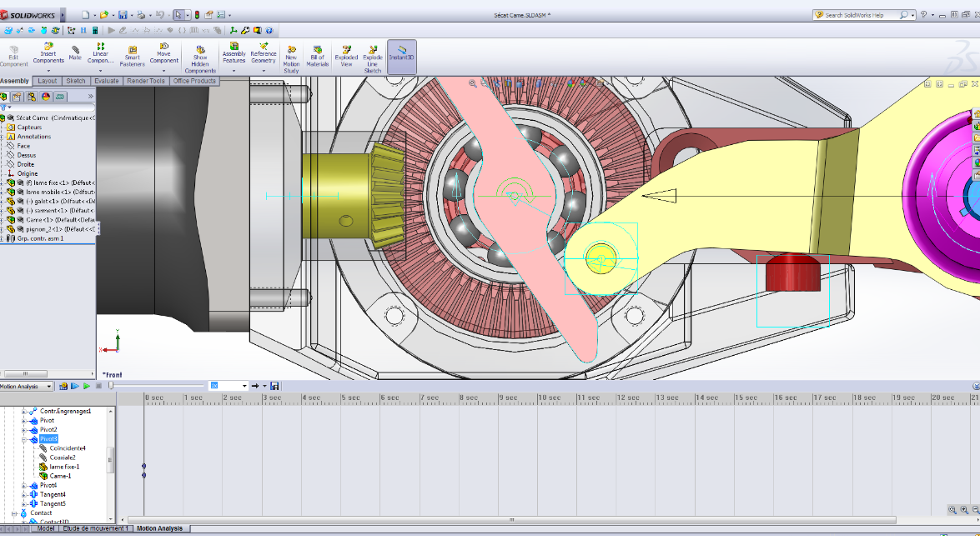Viewport: 980px width, 540px height.
Task: Open the Motion Analysis study type dropdown
Action: coord(50,387)
